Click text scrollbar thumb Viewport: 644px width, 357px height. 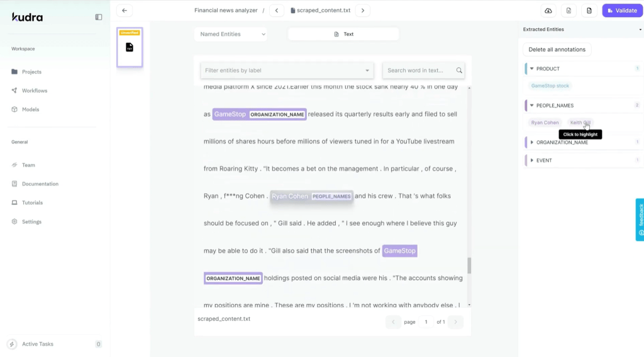pyautogui.click(x=469, y=265)
